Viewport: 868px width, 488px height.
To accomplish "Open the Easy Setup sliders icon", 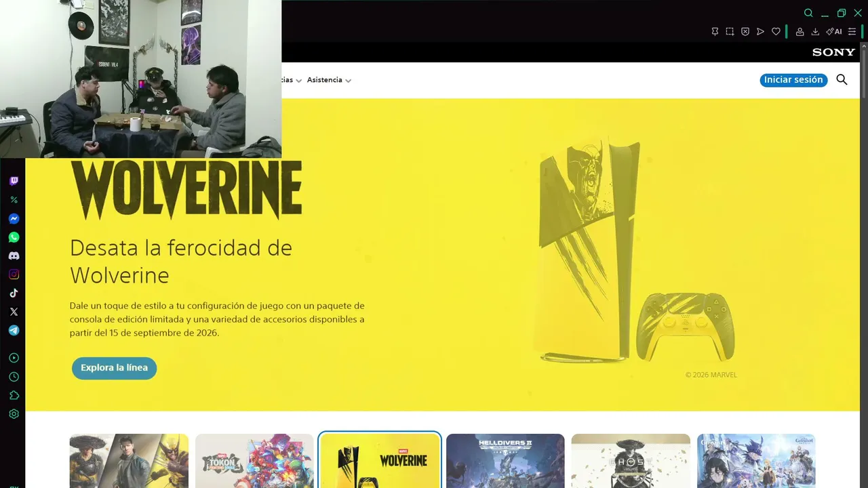I will 852,32.
